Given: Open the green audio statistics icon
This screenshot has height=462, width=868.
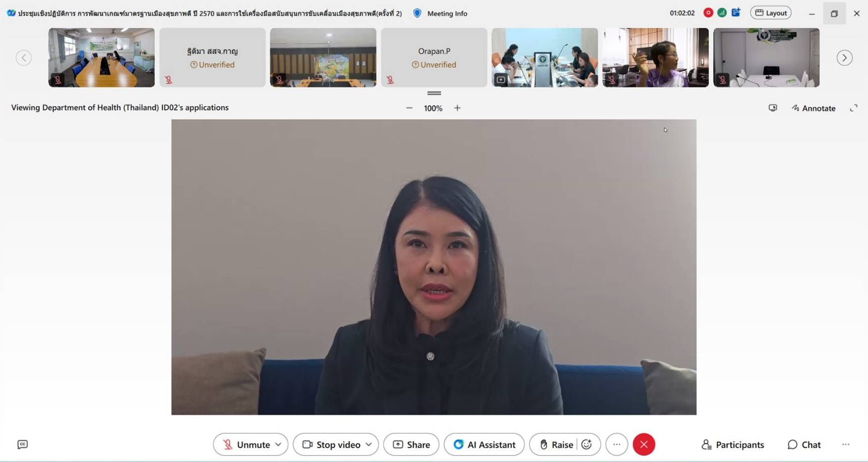Looking at the screenshot, I should click(722, 13).
